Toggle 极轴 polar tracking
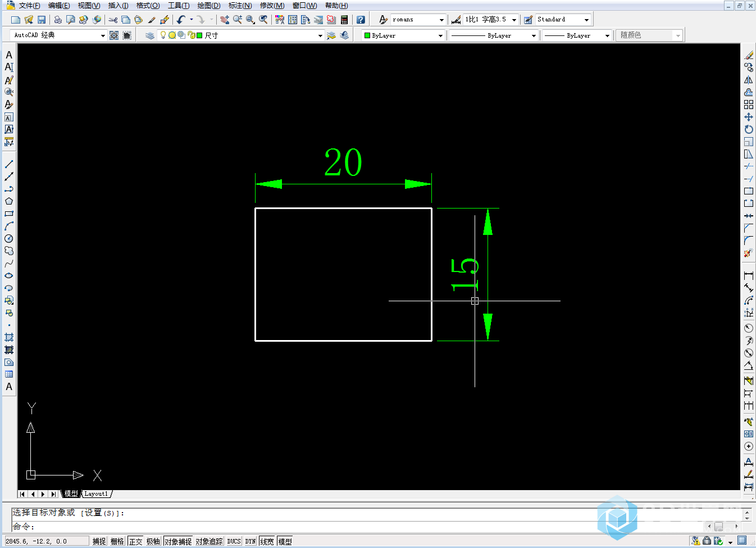 [153, 541]
